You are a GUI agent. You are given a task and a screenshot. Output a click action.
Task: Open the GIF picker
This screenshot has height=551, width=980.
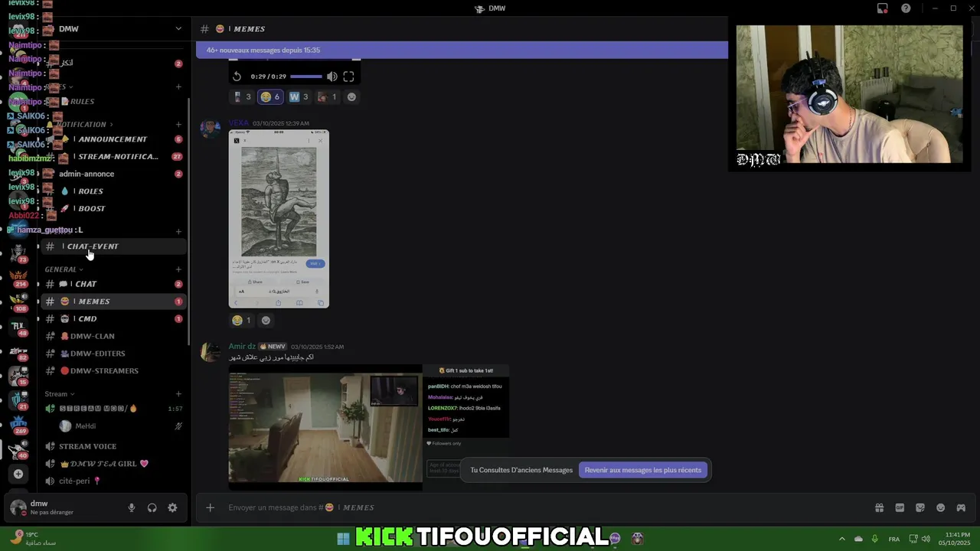tap(900, 507)
